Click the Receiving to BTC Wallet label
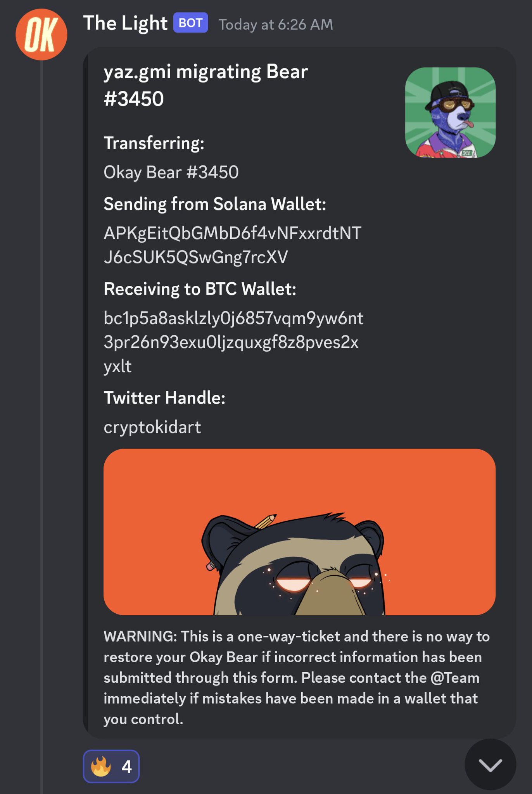The width and height of the screenshot is (532, 794). (x=200, y=289)
